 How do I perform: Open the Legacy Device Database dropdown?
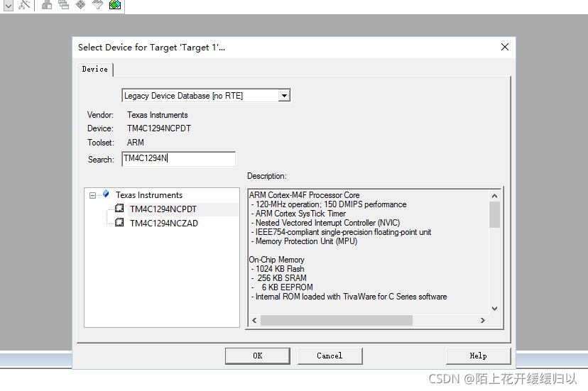coord(284,96)
